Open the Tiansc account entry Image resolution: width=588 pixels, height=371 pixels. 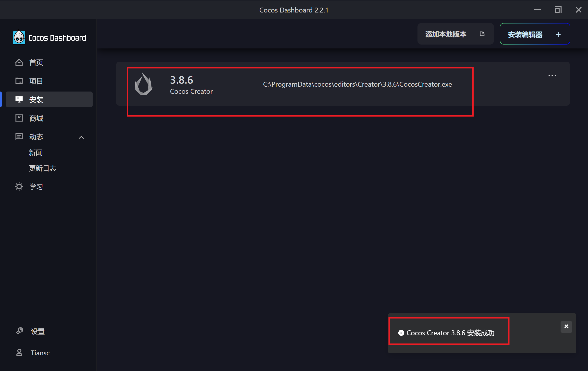[x=40, y=353]
